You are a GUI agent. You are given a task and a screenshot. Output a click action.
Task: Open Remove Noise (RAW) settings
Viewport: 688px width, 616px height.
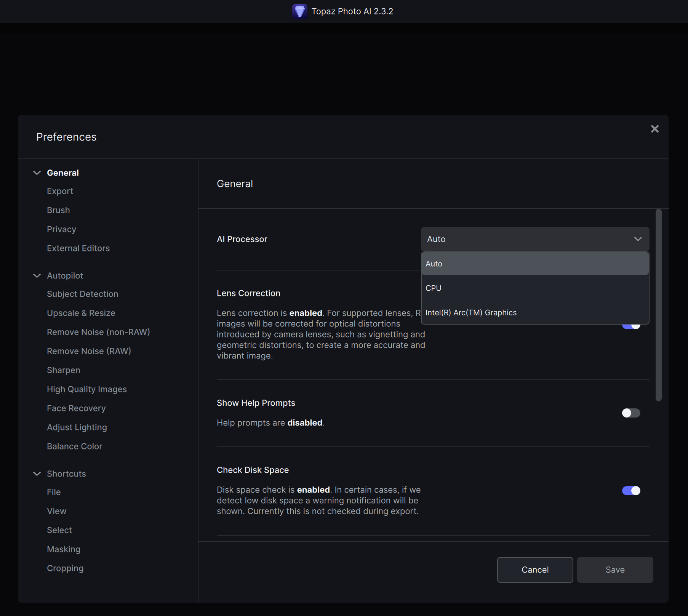(x=89, y=351)
